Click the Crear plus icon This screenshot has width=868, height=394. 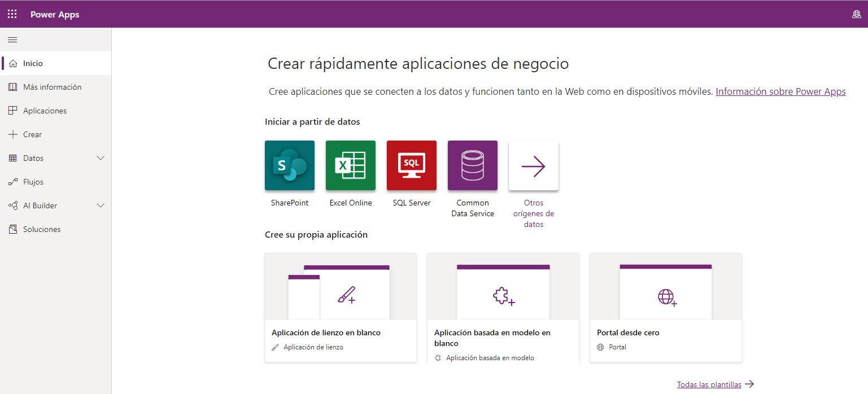[13, 134]
